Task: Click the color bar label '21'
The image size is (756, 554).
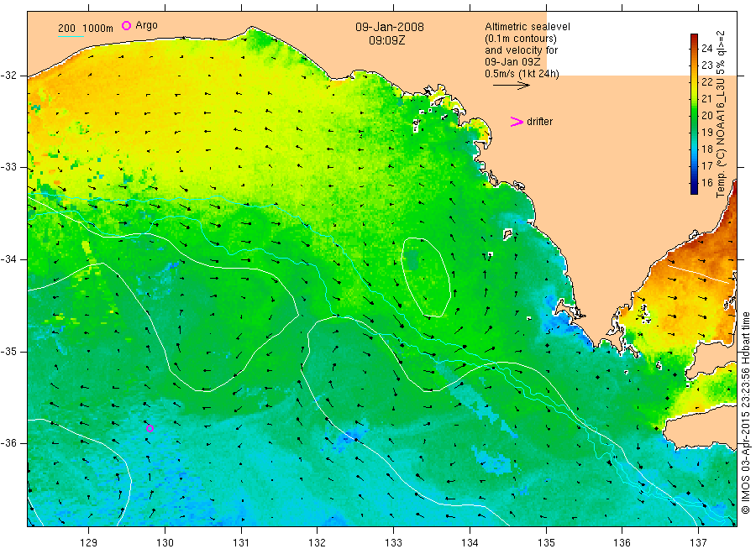Action: 706,99
